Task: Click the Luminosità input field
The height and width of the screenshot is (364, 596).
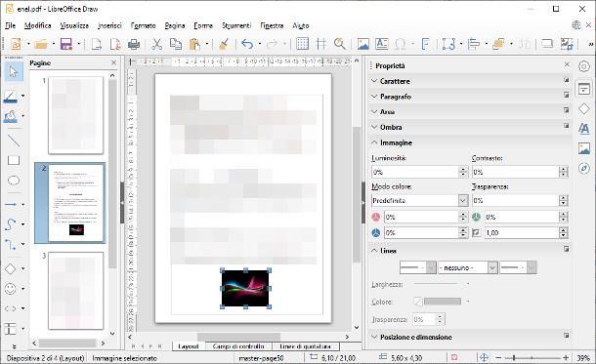Action: pyautogui.click(x=415, y=172)
